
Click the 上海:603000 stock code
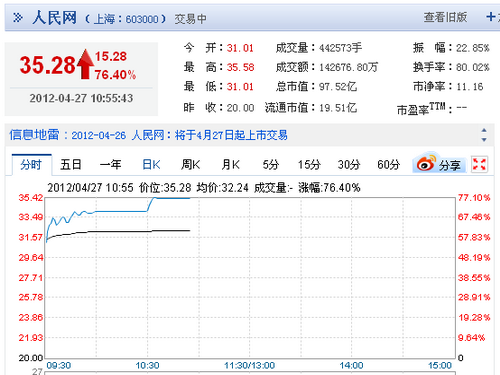125,19
